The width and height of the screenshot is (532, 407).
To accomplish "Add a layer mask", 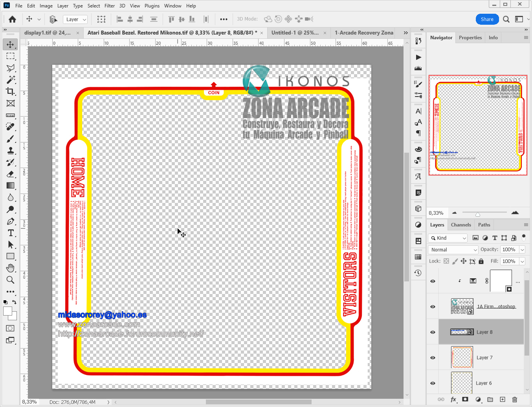I will pyautogui.click(x=465, y=400).
